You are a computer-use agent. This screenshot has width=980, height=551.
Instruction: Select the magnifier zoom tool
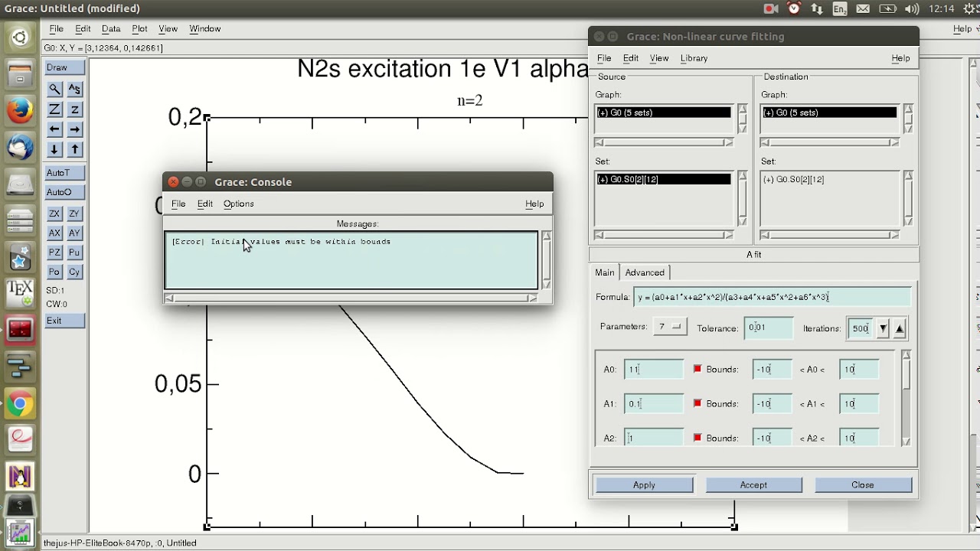55,90
